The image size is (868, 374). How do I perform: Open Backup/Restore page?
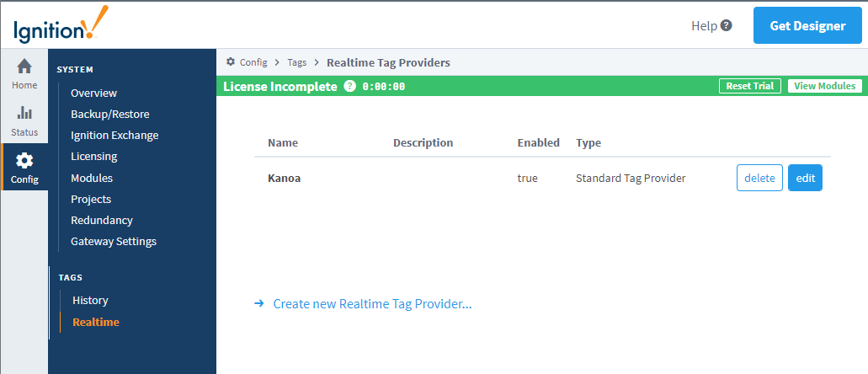pyautogui.click(x=110, y=115)
